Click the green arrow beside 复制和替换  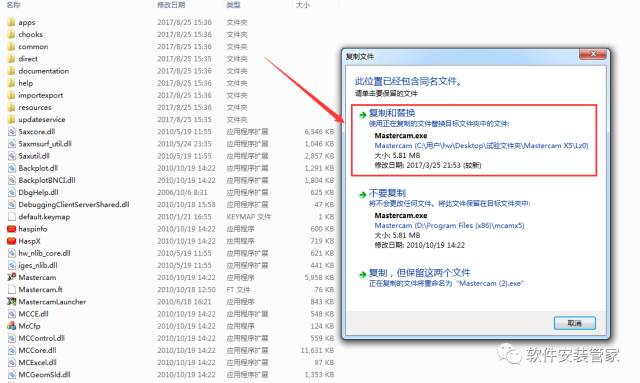pos(362,115)
